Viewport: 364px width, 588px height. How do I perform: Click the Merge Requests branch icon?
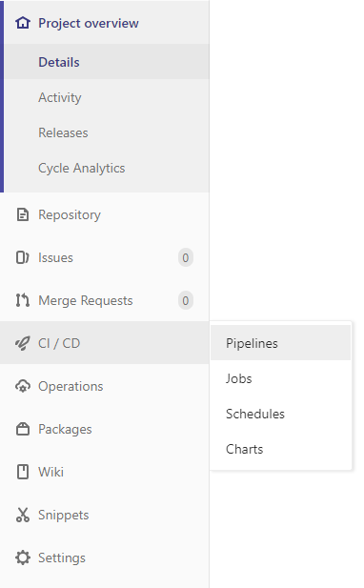click(23, 300)
